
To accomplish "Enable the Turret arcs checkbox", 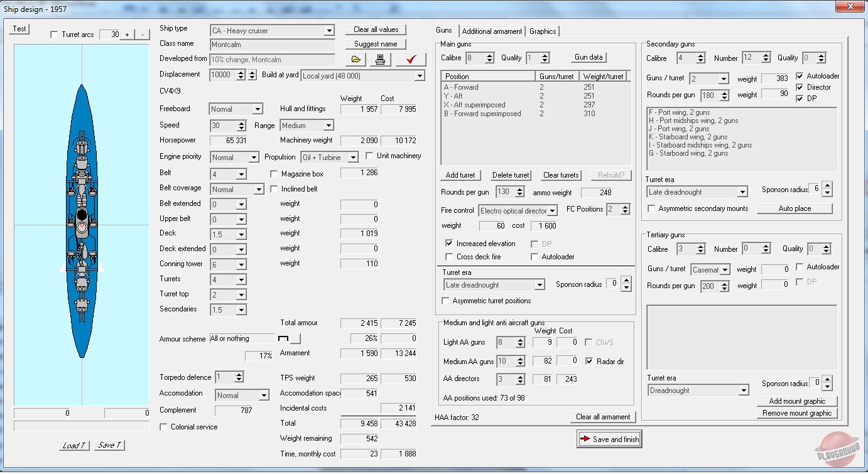I will tap(54, 35).
